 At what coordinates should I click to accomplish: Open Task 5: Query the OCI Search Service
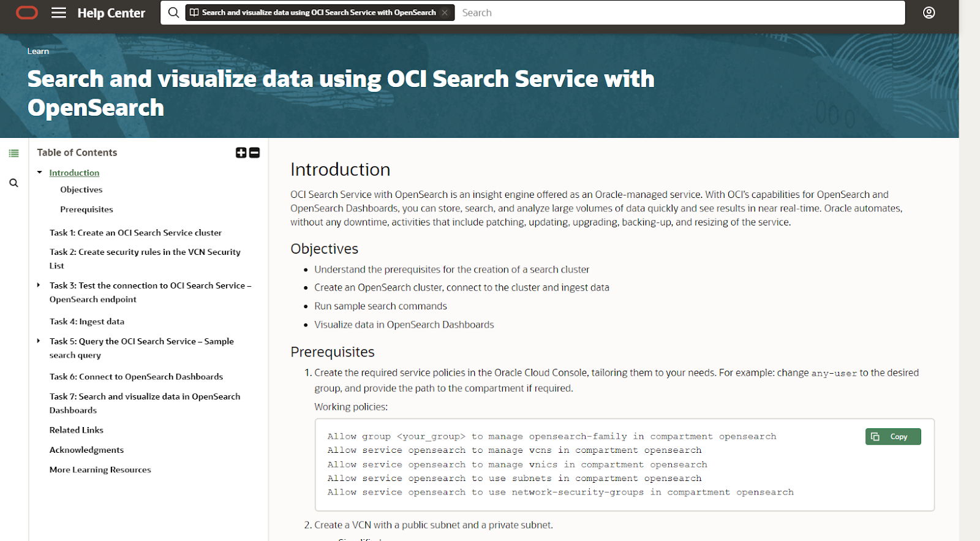(141, 348)
